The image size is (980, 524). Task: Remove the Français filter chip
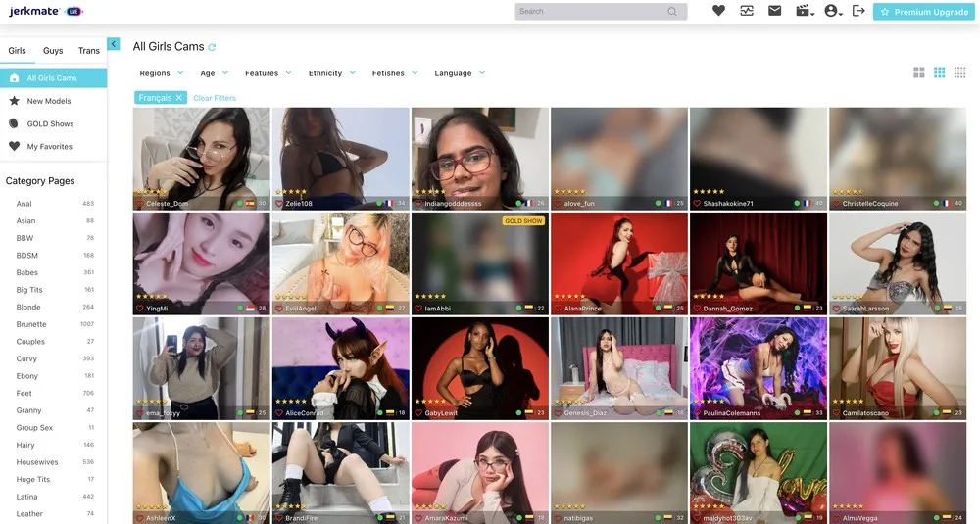pyautogui.click(x=178, y=98)
